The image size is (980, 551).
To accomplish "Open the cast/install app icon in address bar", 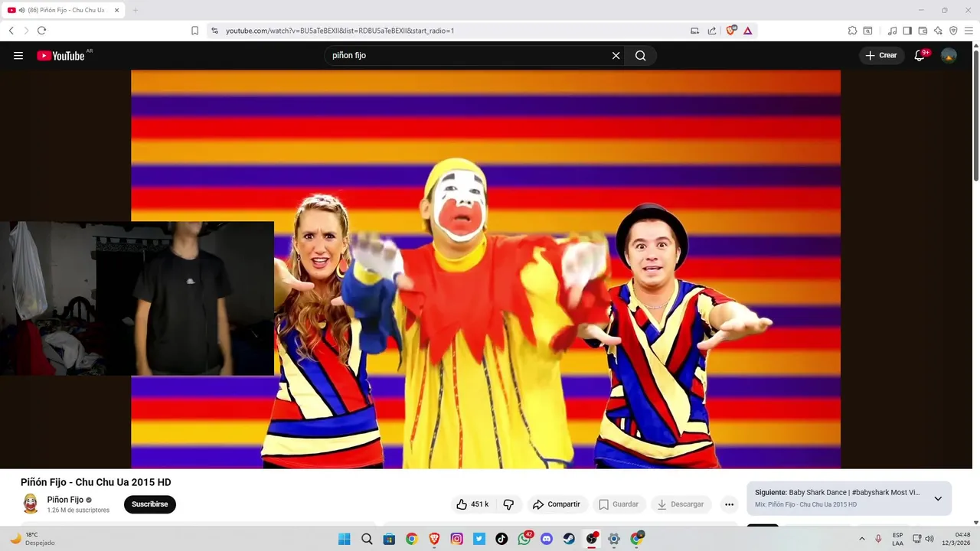I will pos(694,31).
